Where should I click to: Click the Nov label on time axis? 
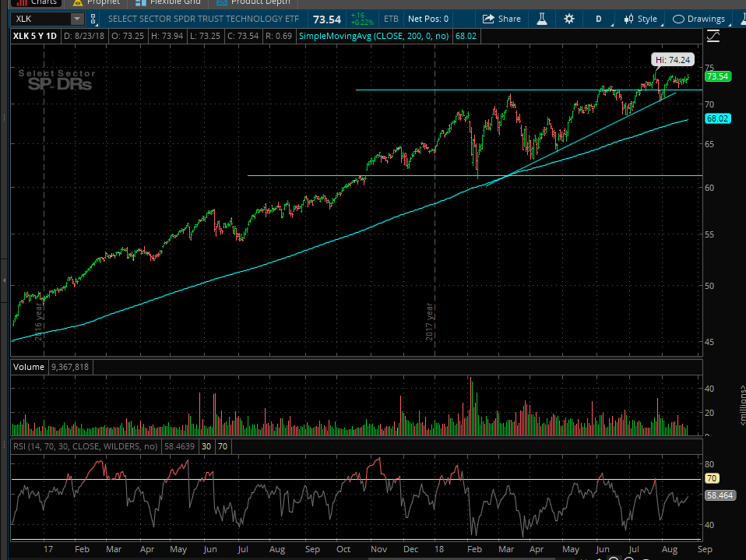pos(378,549)
